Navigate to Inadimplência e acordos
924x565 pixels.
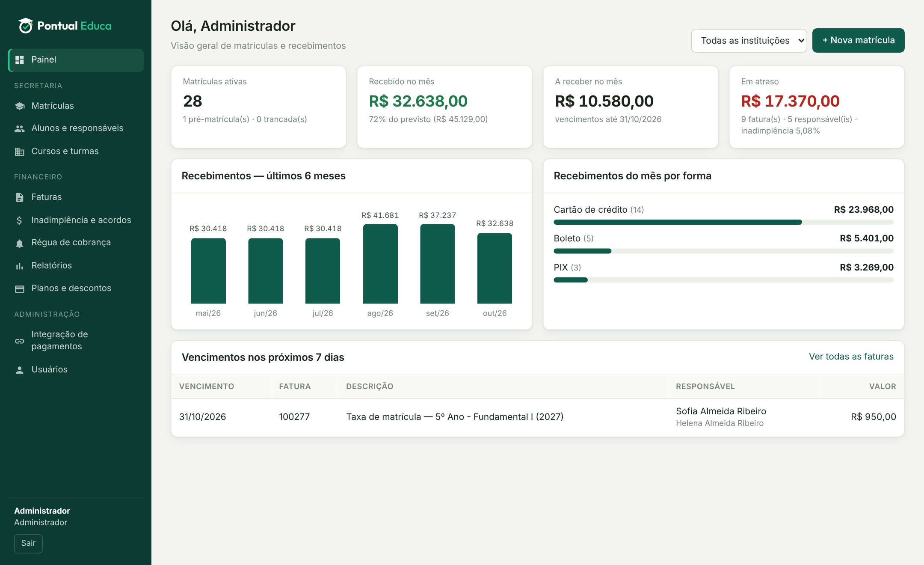click(x=76, y=220)
